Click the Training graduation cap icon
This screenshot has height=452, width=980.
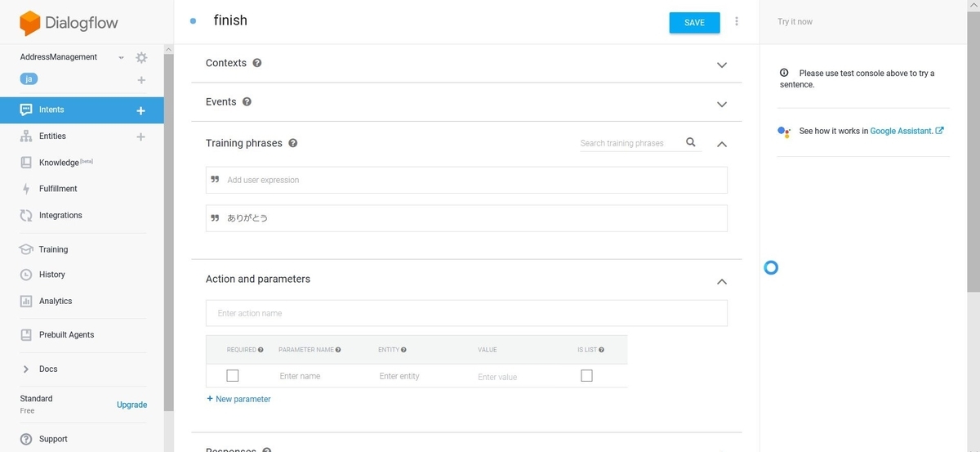pos(25,249)
